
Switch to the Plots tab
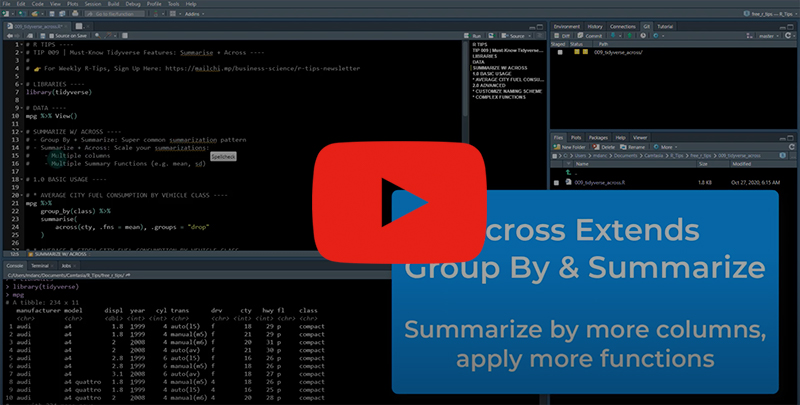pos(576,138)
